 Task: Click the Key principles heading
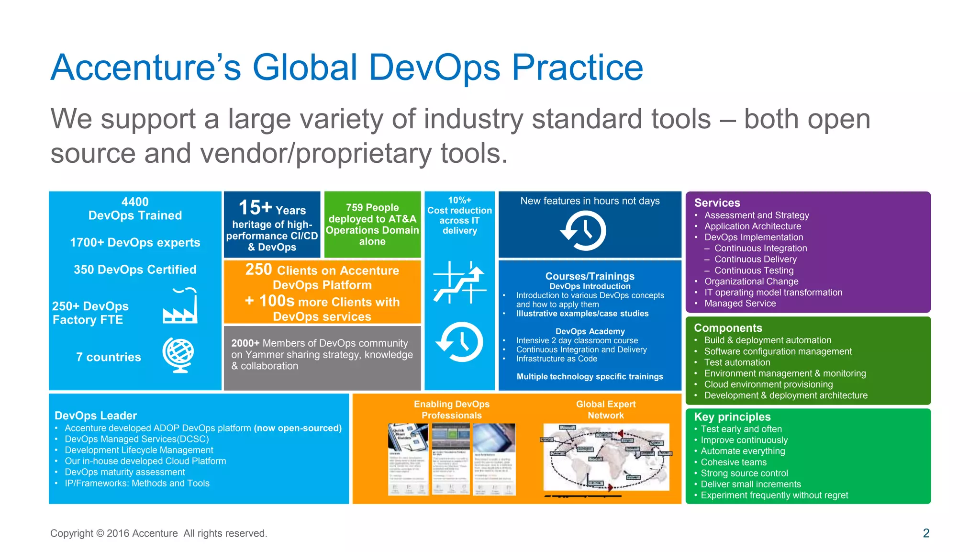point(732,417)
